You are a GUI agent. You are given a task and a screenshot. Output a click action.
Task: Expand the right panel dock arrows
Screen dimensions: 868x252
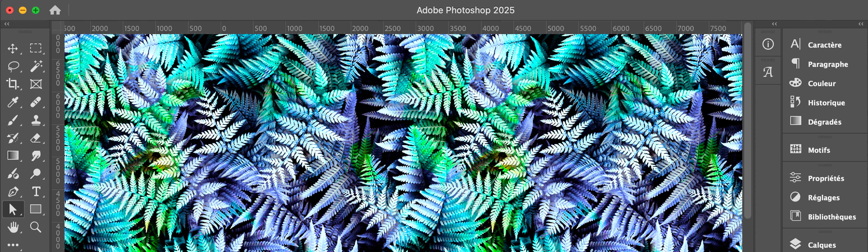[x=861, y=24]
